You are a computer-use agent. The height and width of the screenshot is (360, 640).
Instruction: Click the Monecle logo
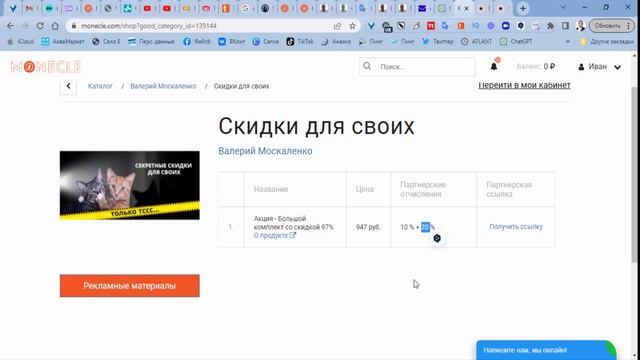coord(46,67)
